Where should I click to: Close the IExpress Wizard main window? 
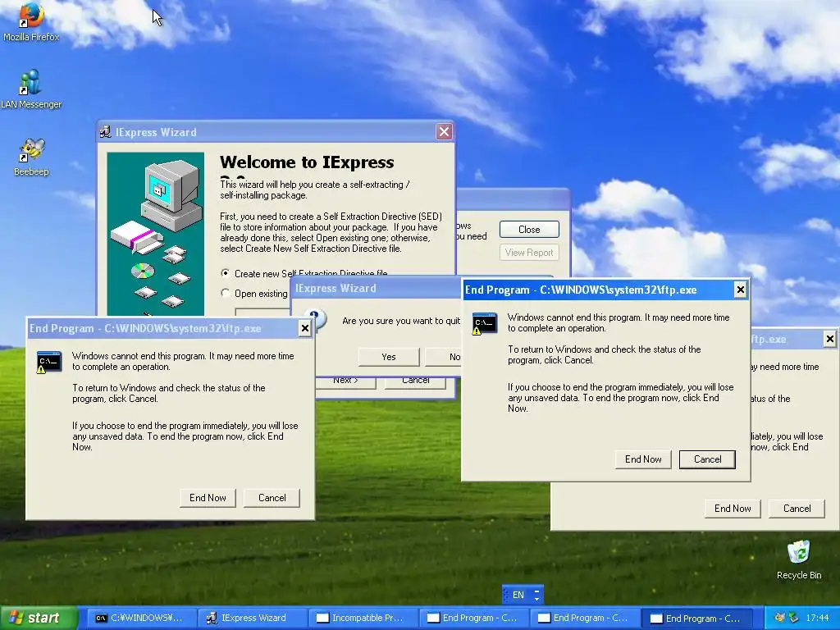coord(444,132)
